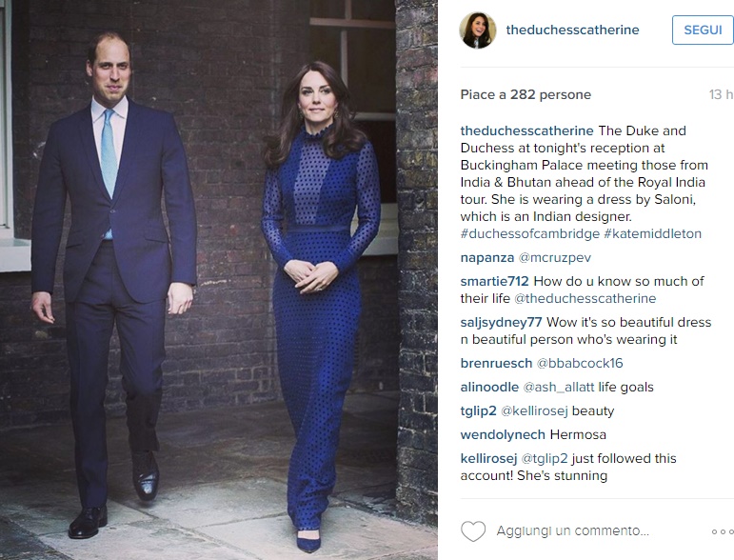The image size is (734, 560).
Task: Follow the account with SEGUI button
Action: [x=703, y=30]
